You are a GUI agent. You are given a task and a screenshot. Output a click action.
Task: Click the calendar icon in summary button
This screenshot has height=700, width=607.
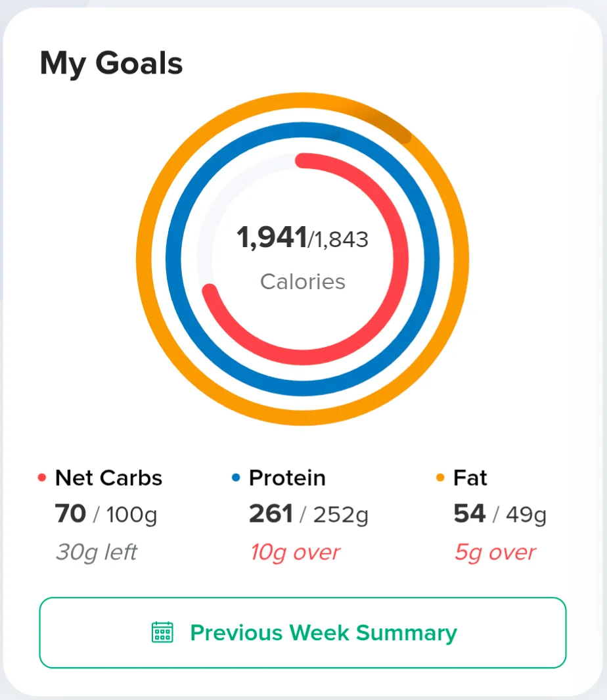(x=162, y=632)
